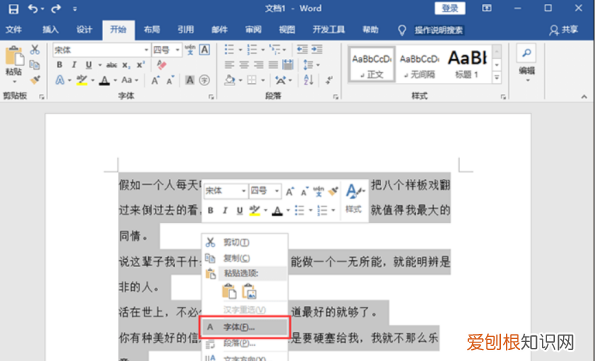Click Increase Indent icon
Screen dimensions: 600x361
[317, 49]
